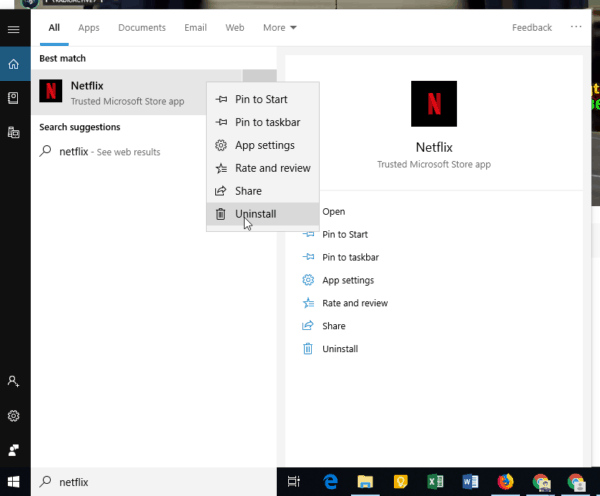Viewport: 600px width, 496px height.
Task: Click Pin to taskbar in preview pane
Action: pos(351,257)
